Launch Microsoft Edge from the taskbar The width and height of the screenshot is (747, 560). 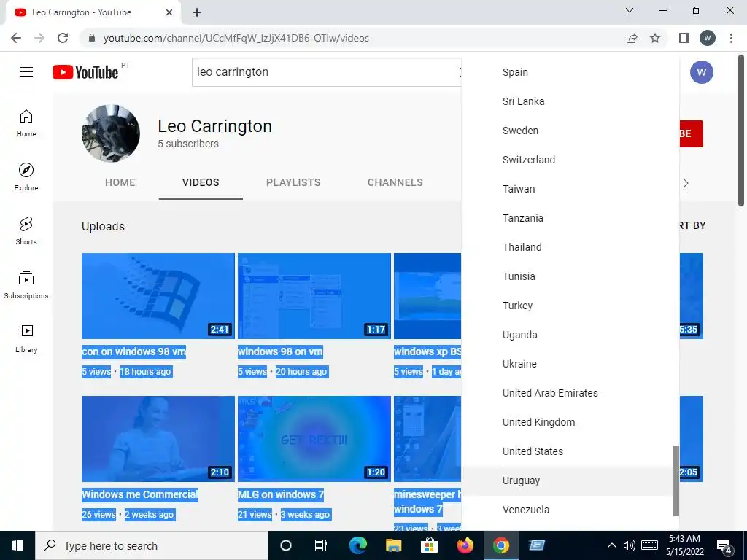click(357, 545)
